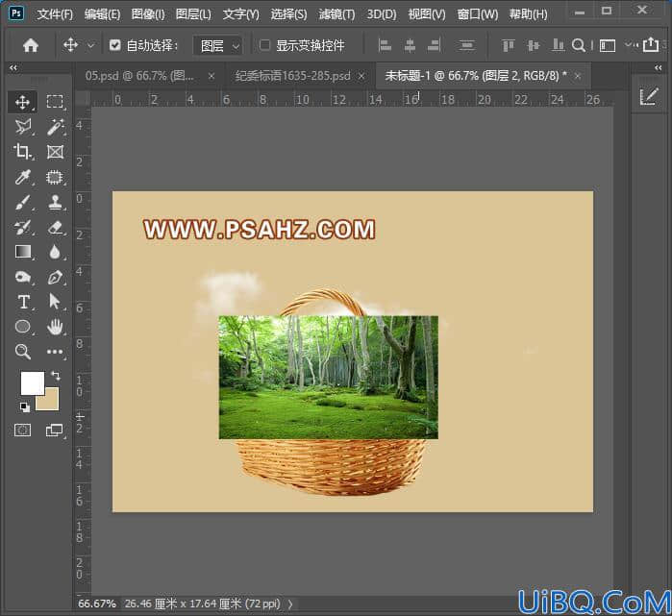The height and width of the screenshot is (616, 672).
Task: Select the Rectangular Marquee tool
Action: [x=55, y=102]
